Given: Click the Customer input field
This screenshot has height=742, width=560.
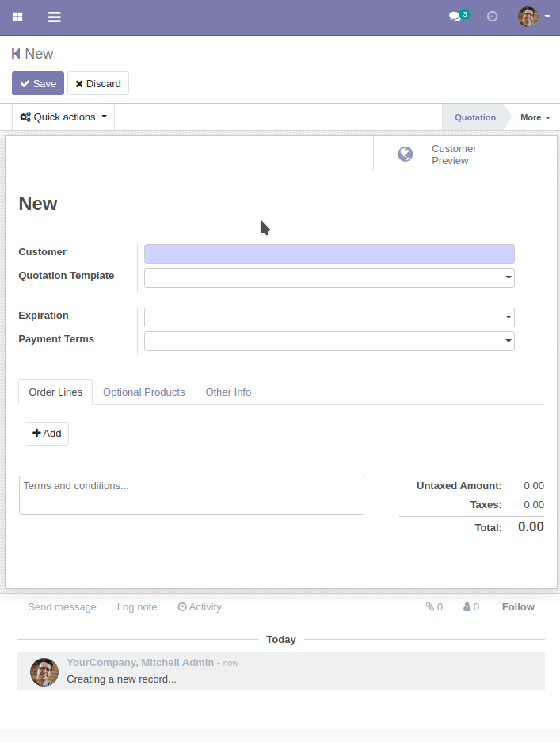Looking at the screenshot, I should pyautogui.click(x=329, y=254).
